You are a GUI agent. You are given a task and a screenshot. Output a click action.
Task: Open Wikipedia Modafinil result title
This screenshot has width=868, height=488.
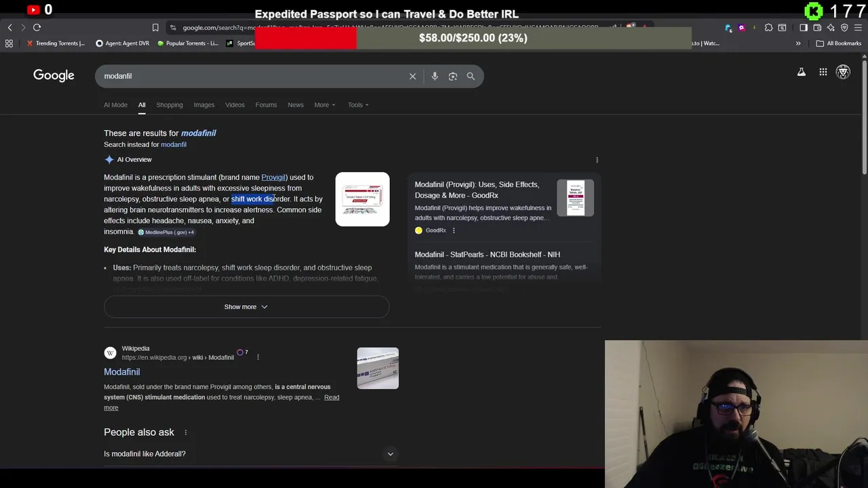tap(122, 372)
